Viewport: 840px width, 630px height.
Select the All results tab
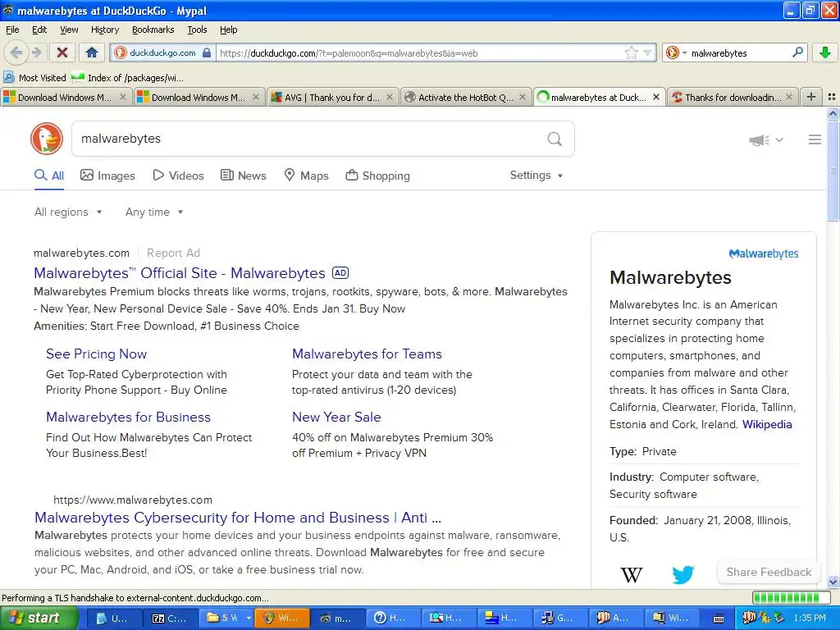pyautogui.click(x=49, y=176)
